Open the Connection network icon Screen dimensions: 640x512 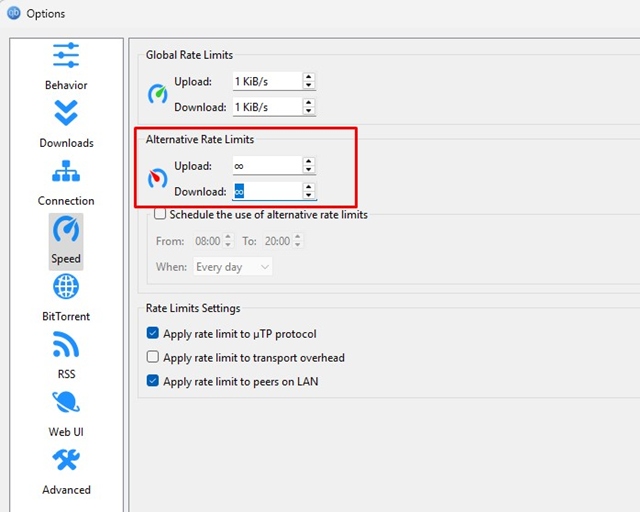coord(66,172)
